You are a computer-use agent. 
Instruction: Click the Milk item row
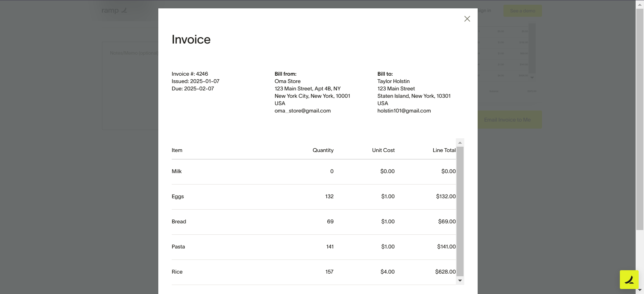177,171
